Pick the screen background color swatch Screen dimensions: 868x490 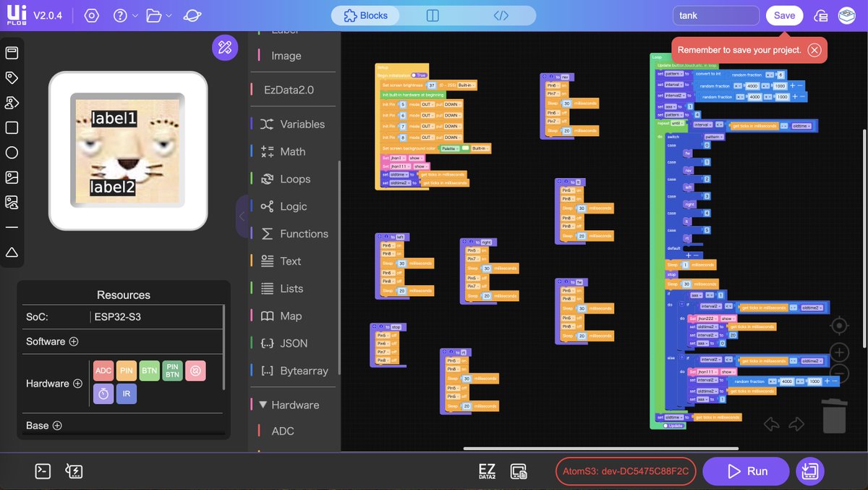[x=466, y=148]
